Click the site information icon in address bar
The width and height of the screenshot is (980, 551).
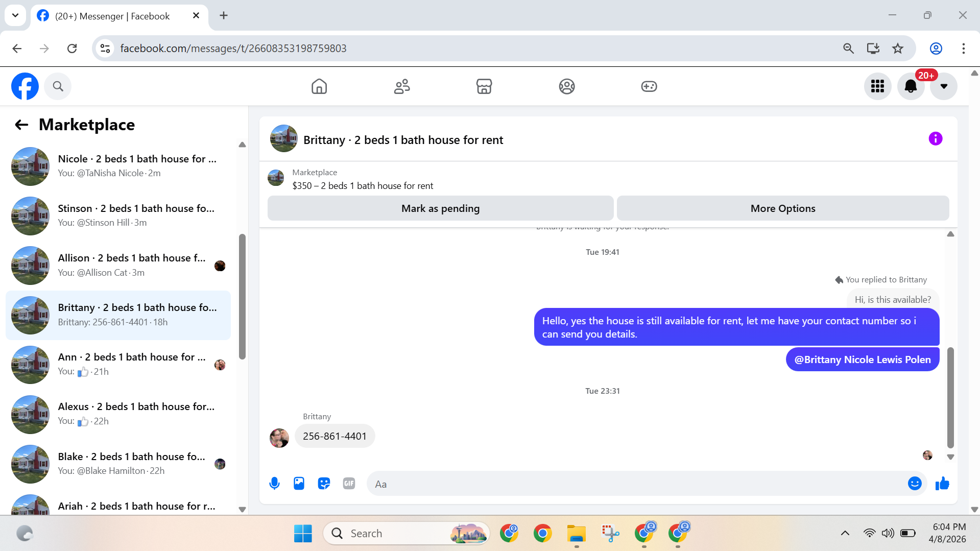coord(105,49)
